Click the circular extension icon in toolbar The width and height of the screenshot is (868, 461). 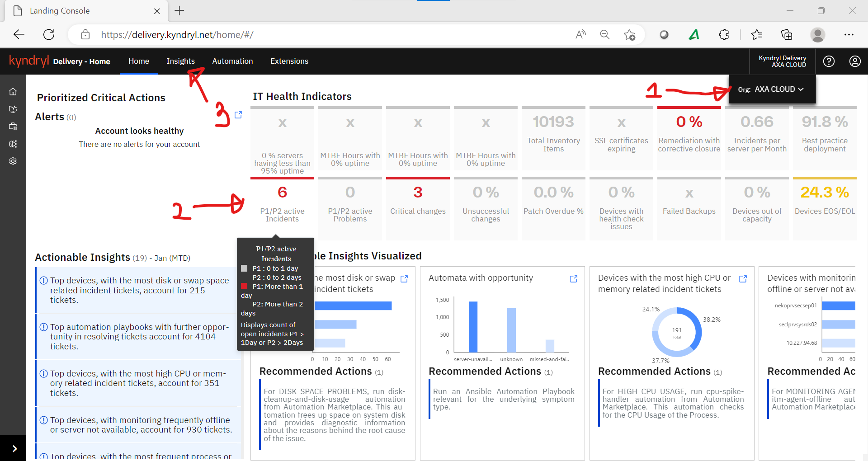[x=664, y=34]
